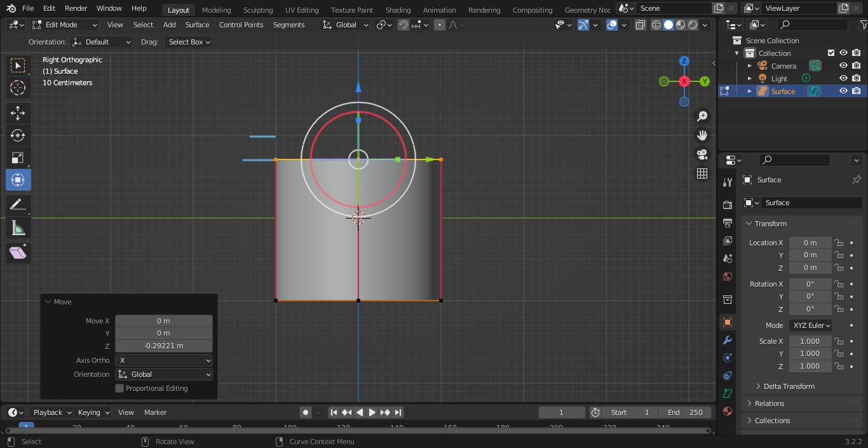Viewport: 868px width, 448px height.
Task: Disable Camera render visibility
Action: (x=856, y=65)
